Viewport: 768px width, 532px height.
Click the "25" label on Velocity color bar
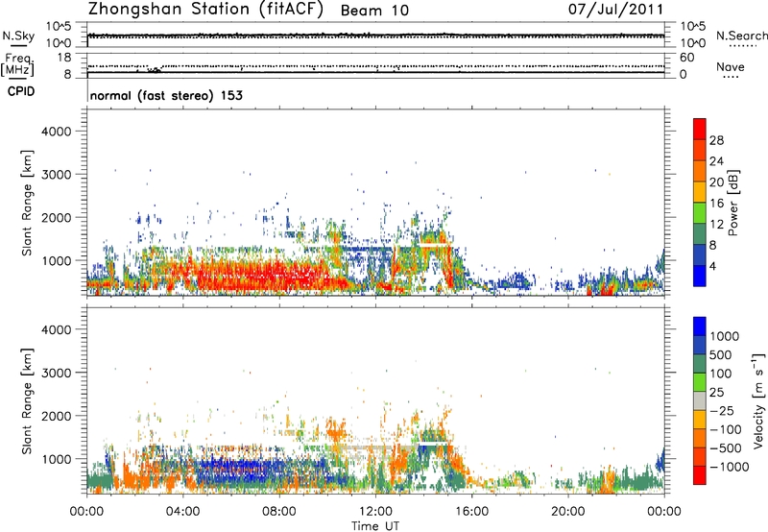(716, 393)
